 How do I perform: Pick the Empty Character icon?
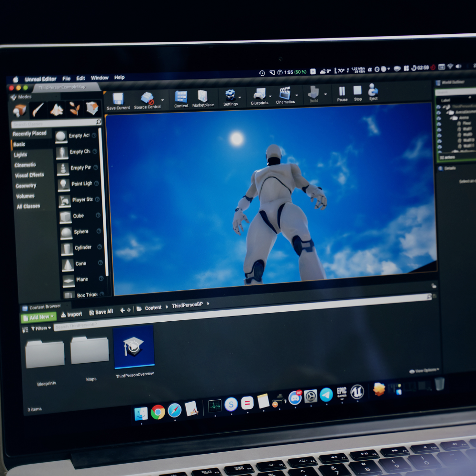click(x=61, y=153)
